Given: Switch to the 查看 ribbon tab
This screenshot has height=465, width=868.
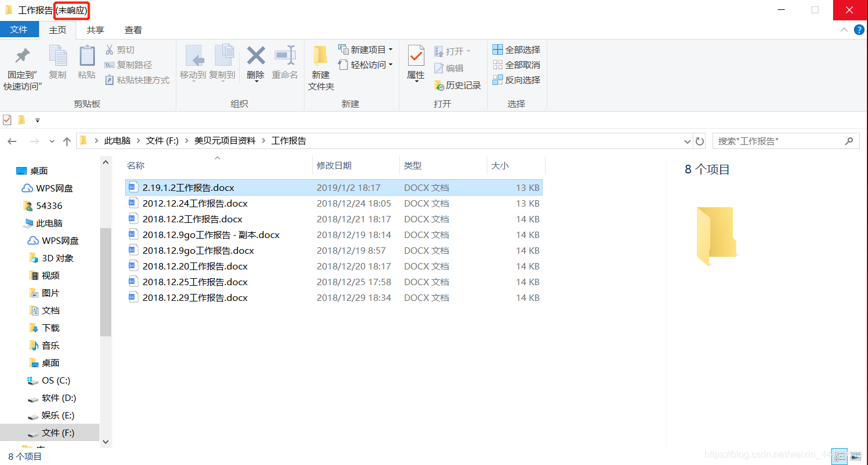Looking at the screenshot, I should (133, 30).
